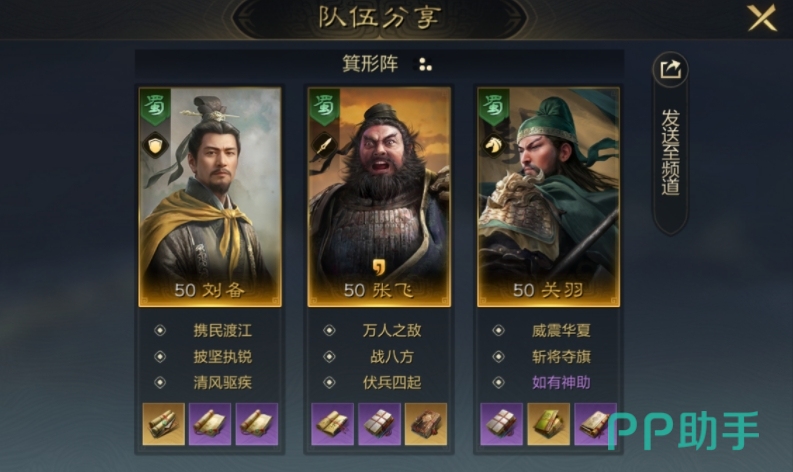Select the 携民渡江 skill
This screenshot has width=793, height=472.
pos(223,330)
